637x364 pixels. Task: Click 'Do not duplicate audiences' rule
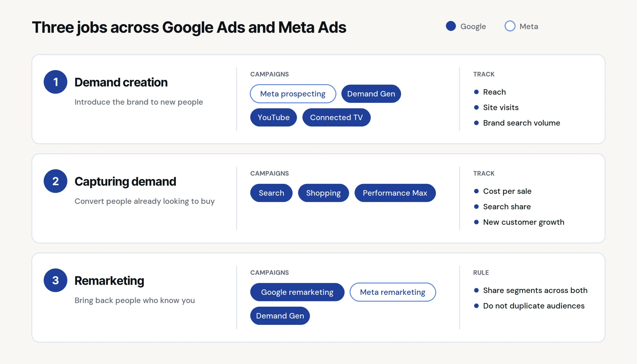[x=533, y=306]
